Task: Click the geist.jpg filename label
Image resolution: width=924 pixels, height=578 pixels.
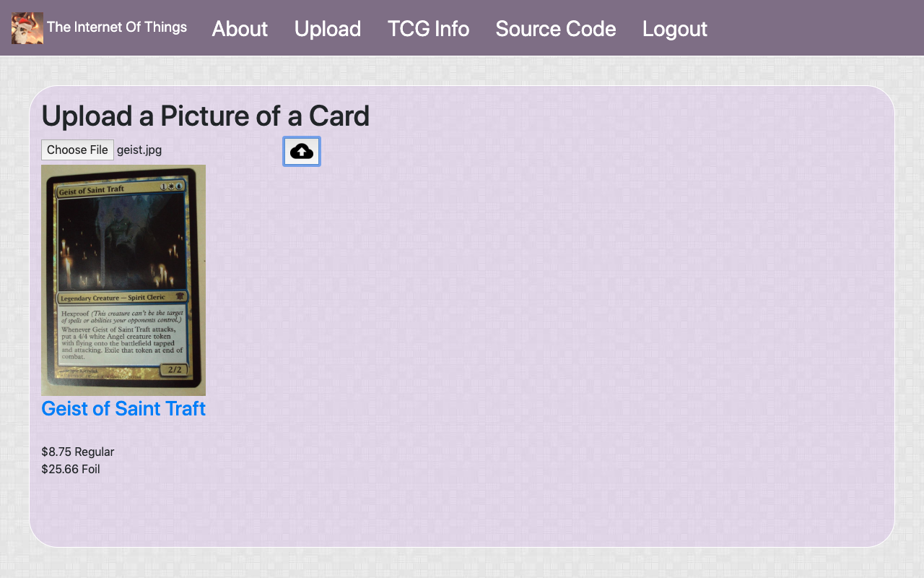Action: (x=139, y=150)
